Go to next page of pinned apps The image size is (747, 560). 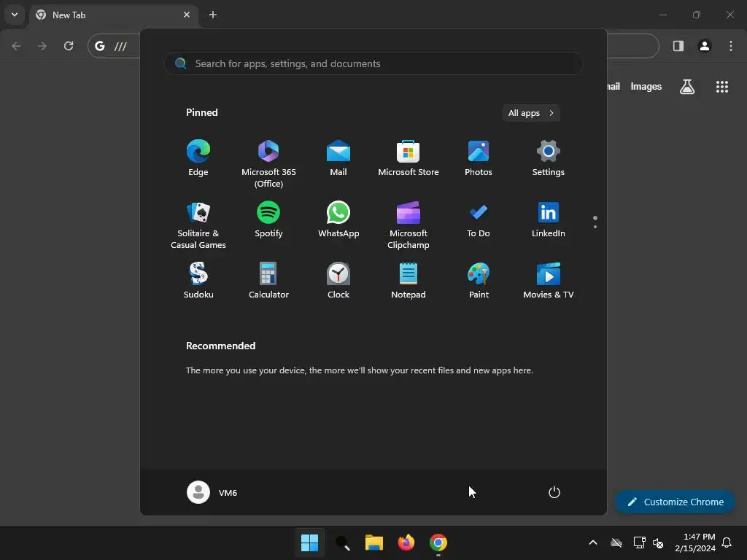point(595,226)
